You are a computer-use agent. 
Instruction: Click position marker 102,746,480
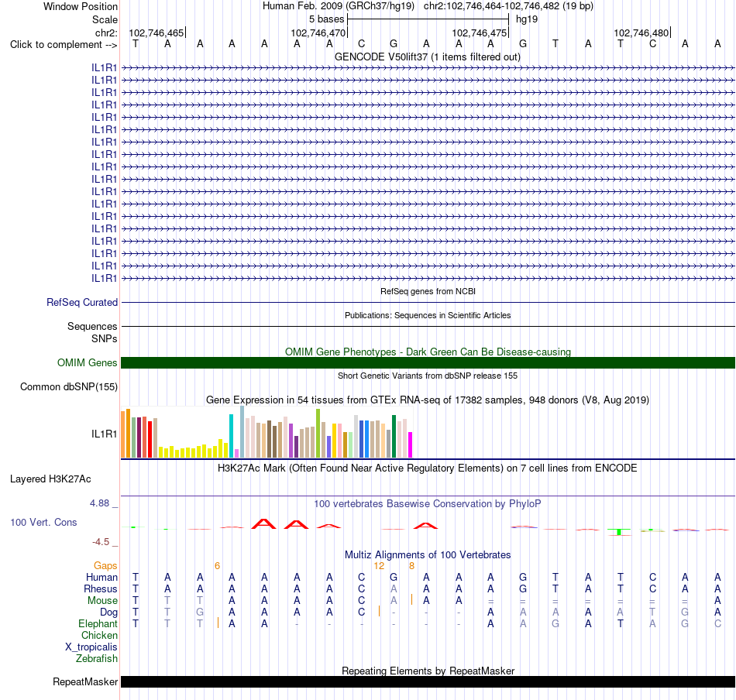641,33
